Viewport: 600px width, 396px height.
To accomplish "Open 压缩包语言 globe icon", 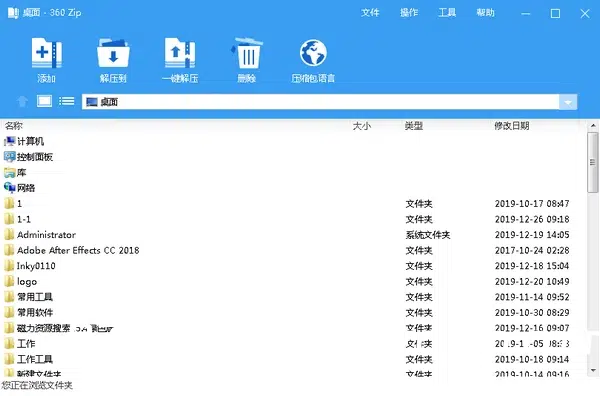I will click(313, 53).
